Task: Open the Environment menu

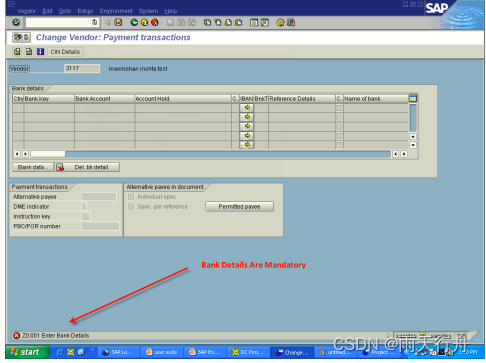Action: click(116, 11)
